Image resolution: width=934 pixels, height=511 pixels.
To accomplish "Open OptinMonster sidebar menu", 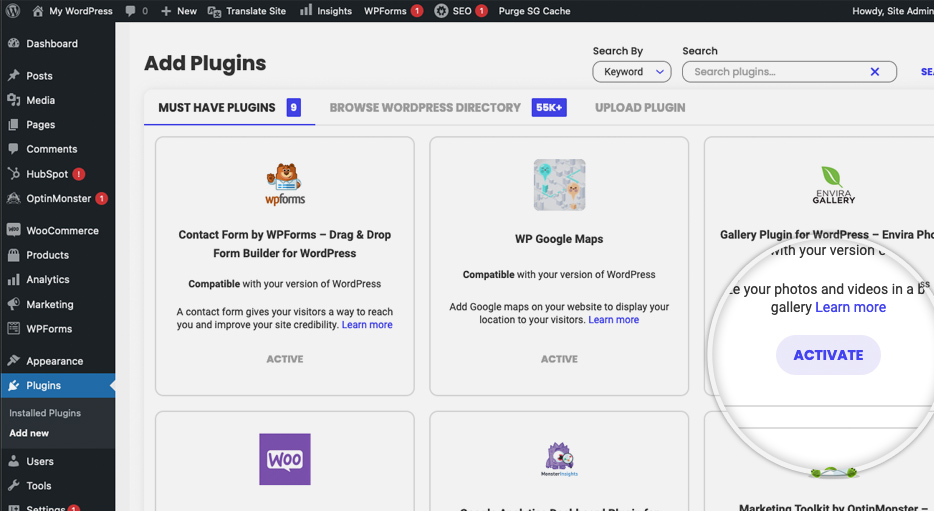I will tap(58, 198).
